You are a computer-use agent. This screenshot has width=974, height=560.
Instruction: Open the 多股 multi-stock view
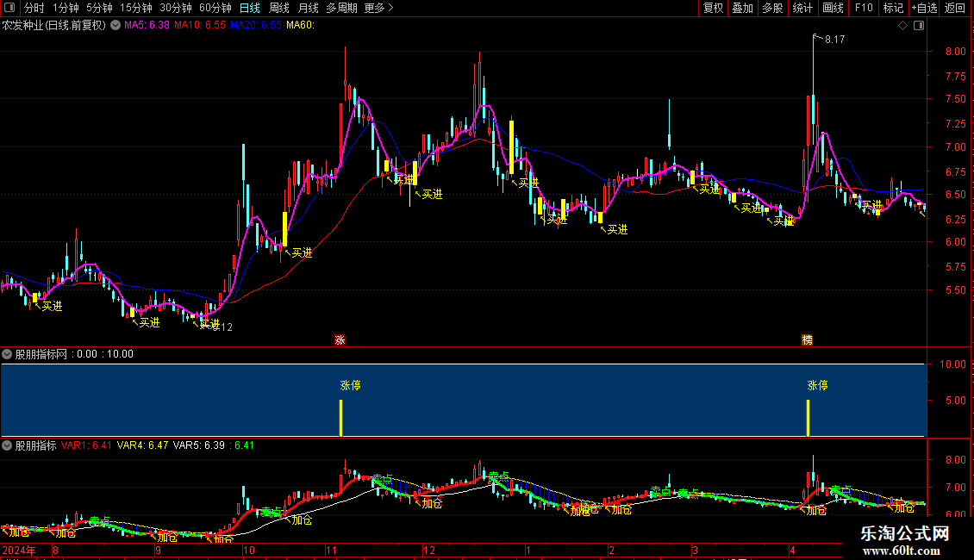pos(773,8)
